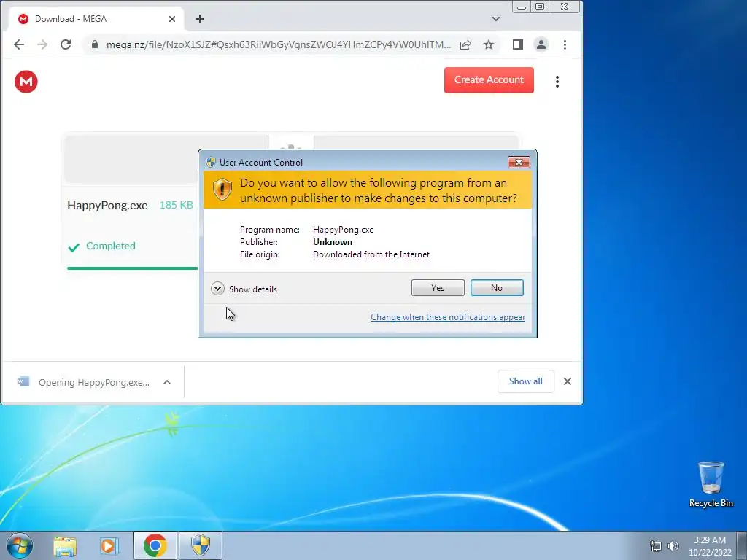Click Downloaded from the Internet text

click(371, 254)
